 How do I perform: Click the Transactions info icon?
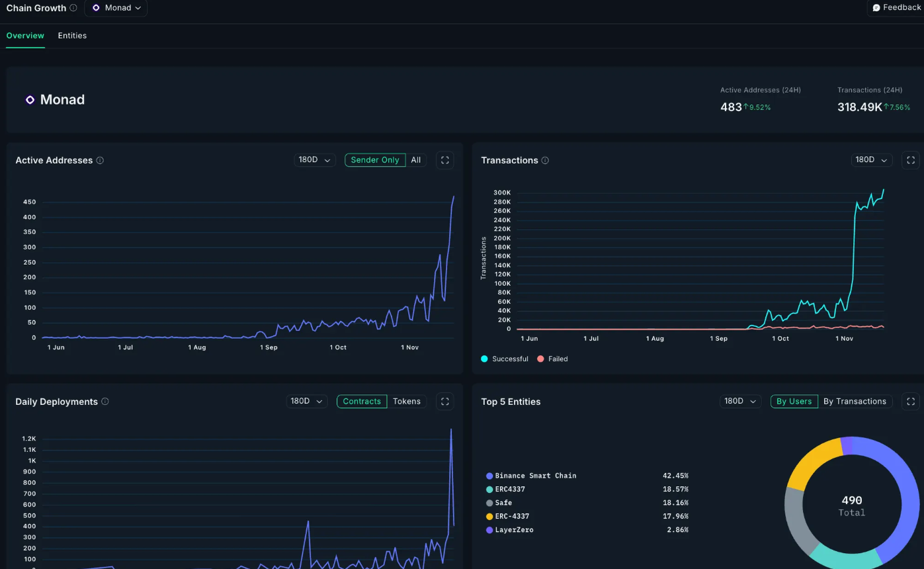[x=545, y=160]
